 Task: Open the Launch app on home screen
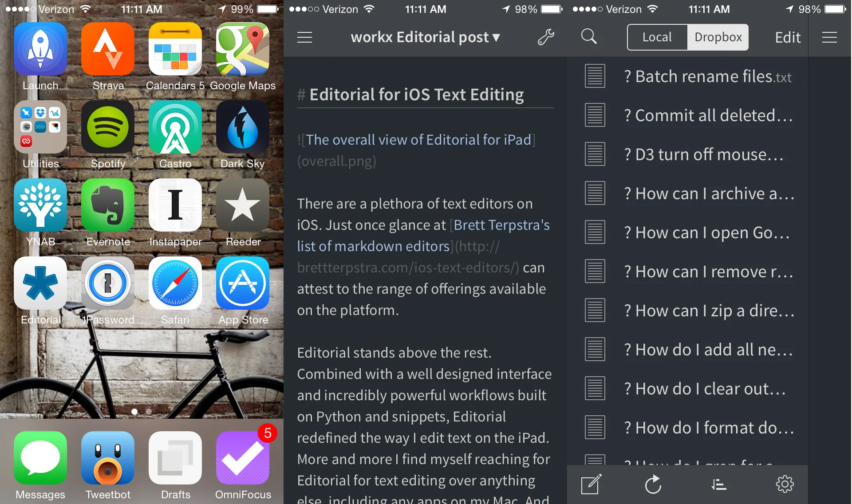coord(40,49)
